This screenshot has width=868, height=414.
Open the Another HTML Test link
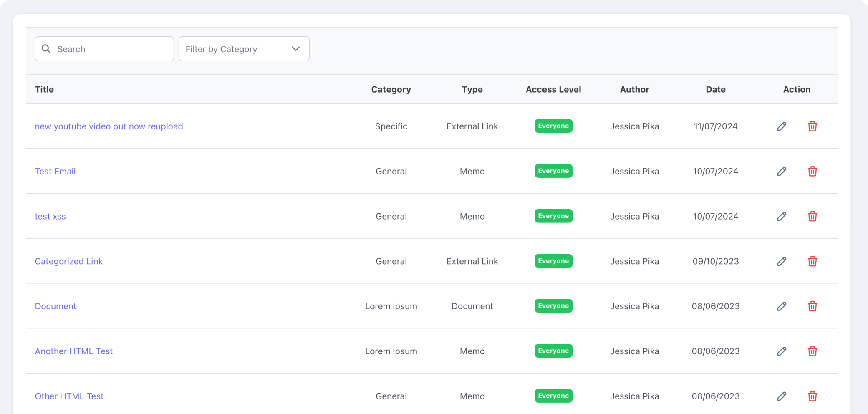(74, 352)
